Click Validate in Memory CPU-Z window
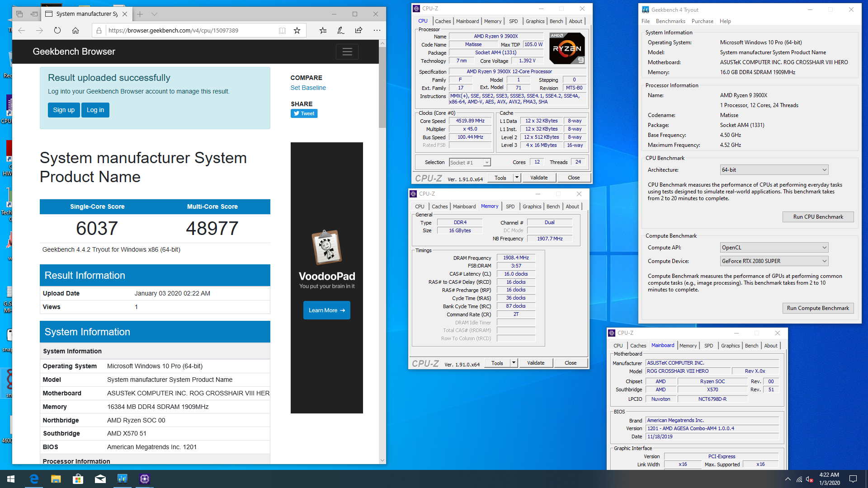This screenshot has width=868, height=488. (x=535, y=363)
